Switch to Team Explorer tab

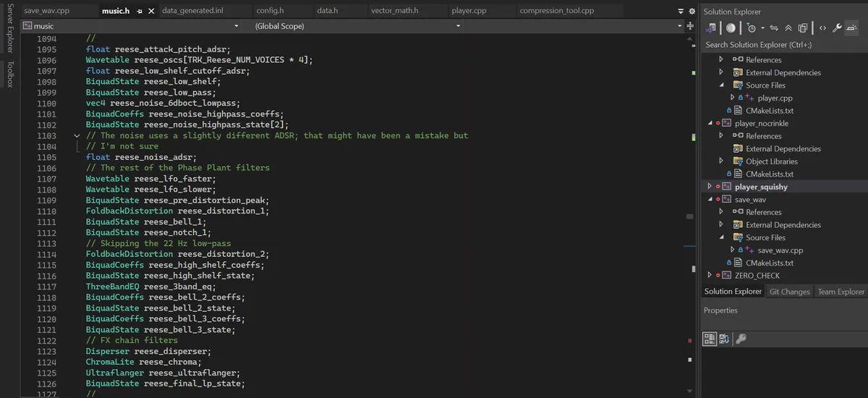pyautogui.click(x=841, y=292)
